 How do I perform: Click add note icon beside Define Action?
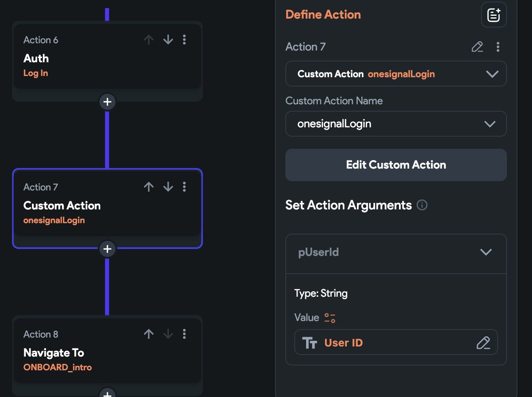(x=494, y=15)
